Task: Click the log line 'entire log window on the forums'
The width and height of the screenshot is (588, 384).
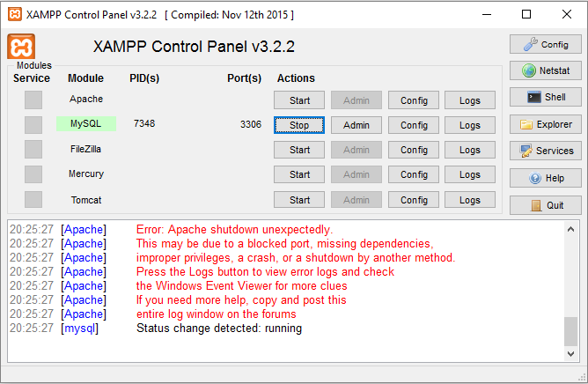Action: coord(216,314)
